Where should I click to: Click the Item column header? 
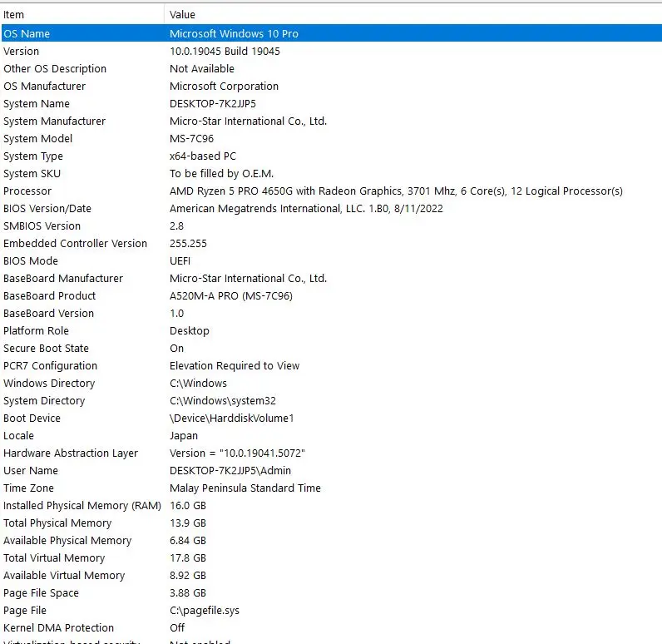[82, 15]
